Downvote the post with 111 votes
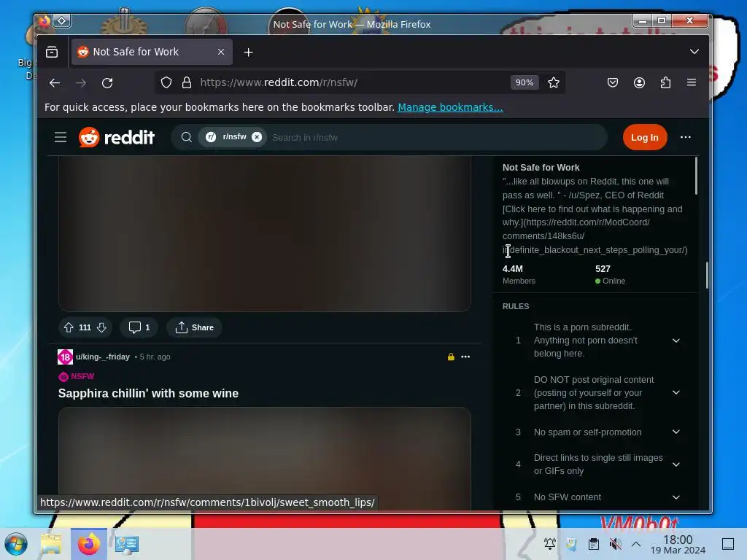Image resolution: width=747 pixels, height=560 pixels. (x=101, y=327)
